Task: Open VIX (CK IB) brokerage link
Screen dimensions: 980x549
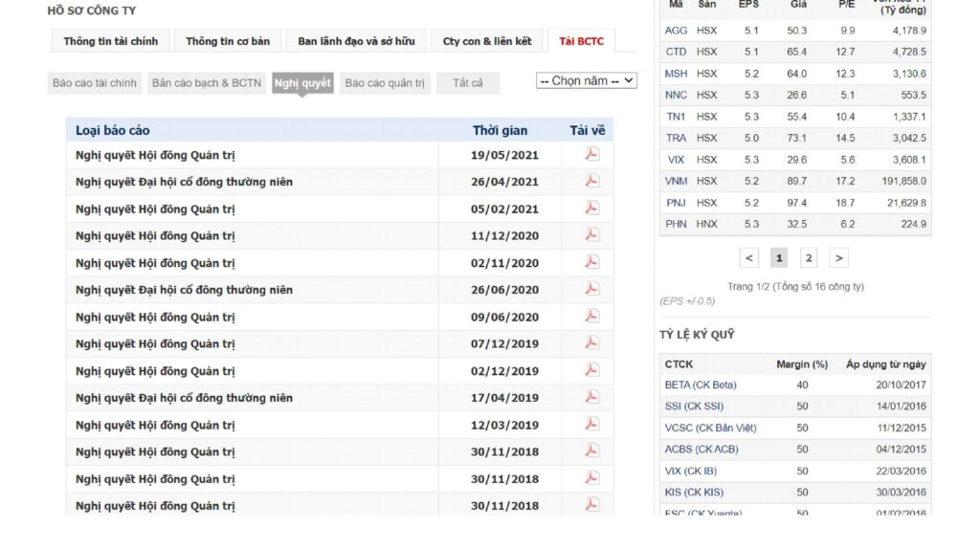Action: click(691, 471)
